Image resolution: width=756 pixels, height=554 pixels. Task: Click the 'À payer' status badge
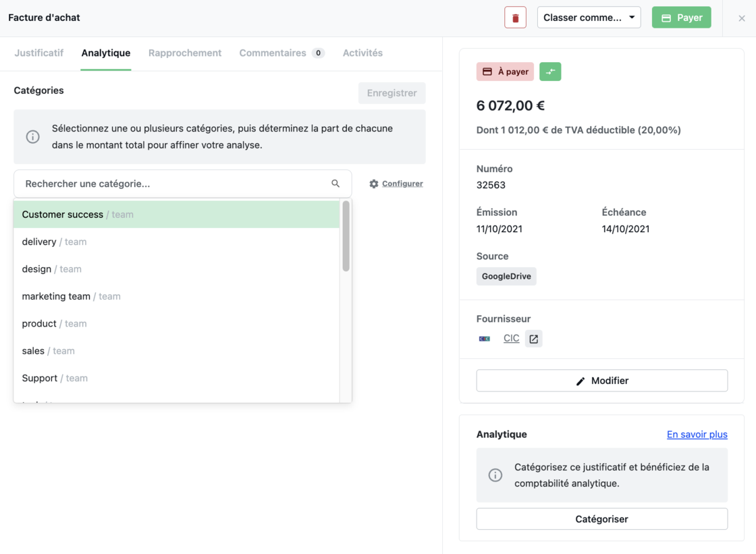point(505,72)
